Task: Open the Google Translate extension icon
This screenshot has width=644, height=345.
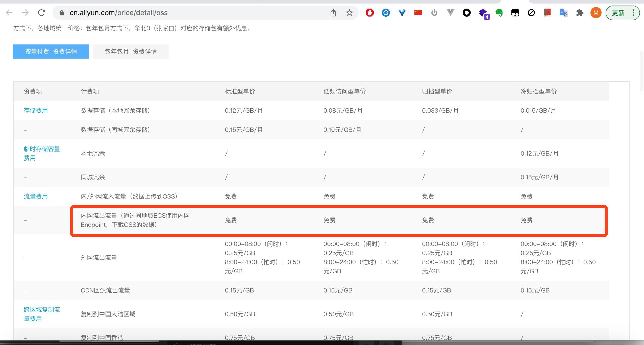Action: pos(563,13)
